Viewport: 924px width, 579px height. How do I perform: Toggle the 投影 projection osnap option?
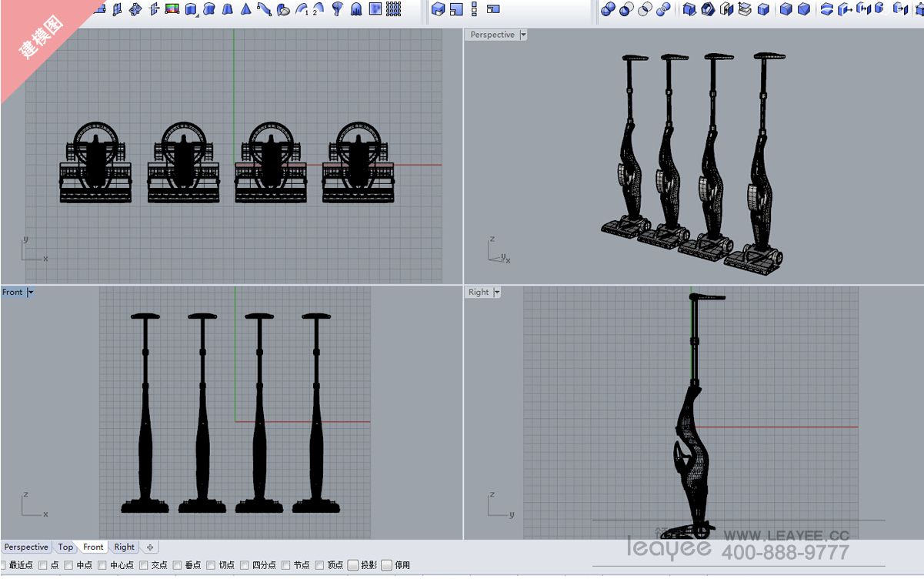coord(353,565)
